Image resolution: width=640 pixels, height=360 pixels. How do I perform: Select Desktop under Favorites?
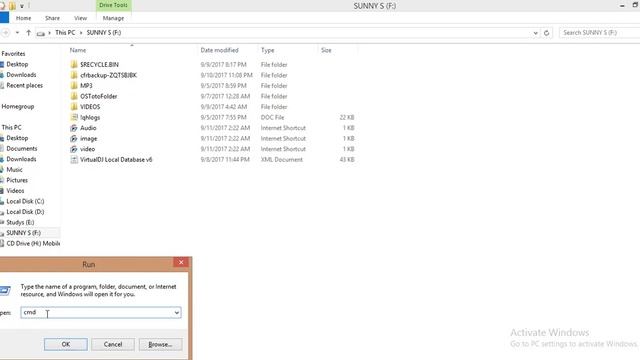click(x=17, y=64)
